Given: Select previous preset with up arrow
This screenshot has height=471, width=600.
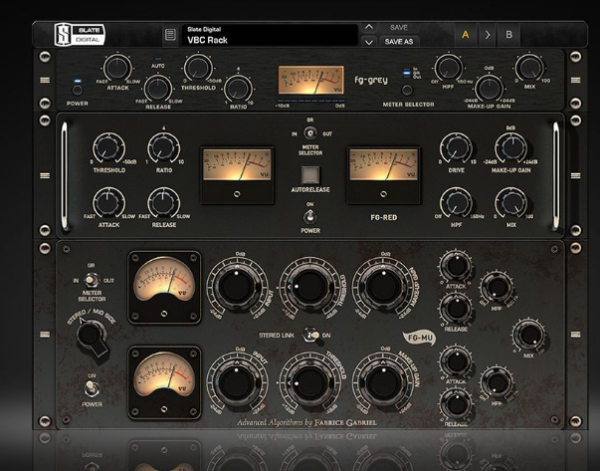Looking at the screenshot, I should (369, 28).
